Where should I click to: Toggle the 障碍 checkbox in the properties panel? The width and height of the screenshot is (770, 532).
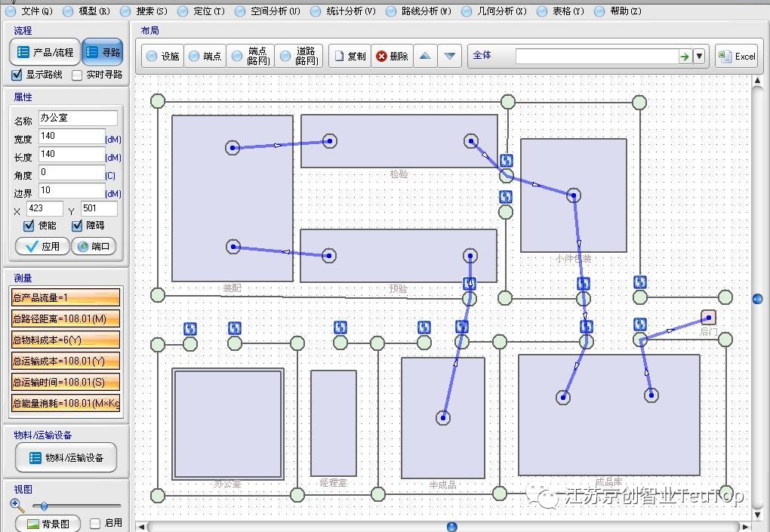77,225
